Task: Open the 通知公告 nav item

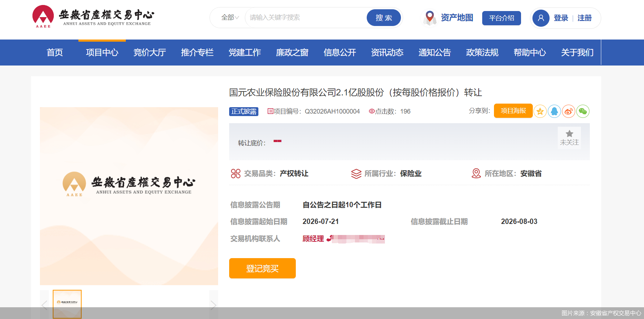Action: pos(435,52)
